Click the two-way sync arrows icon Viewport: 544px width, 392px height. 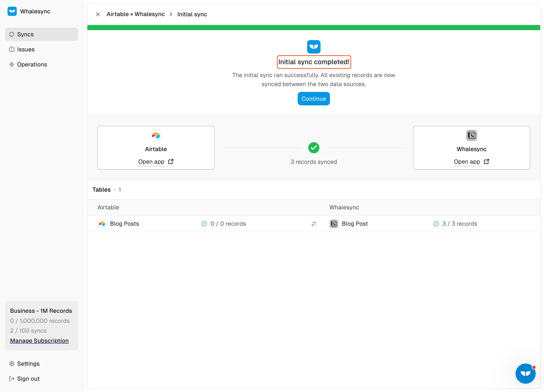point(314,224)
